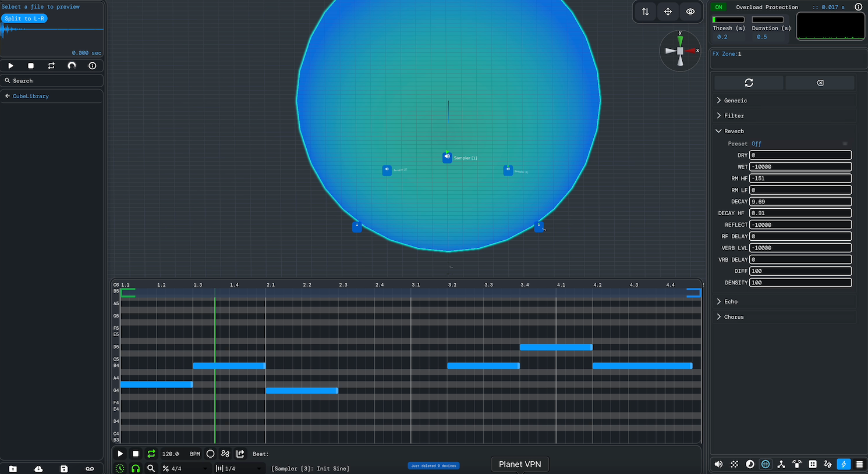Screen dimensions: 868x474
Task: Click the cloud download icon
Action: 38,469
